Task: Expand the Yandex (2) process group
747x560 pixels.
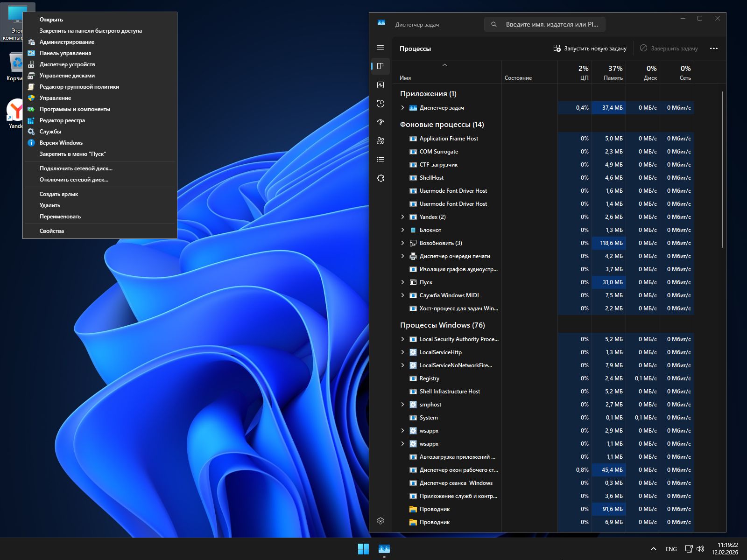Action: [x=402, y=217]
